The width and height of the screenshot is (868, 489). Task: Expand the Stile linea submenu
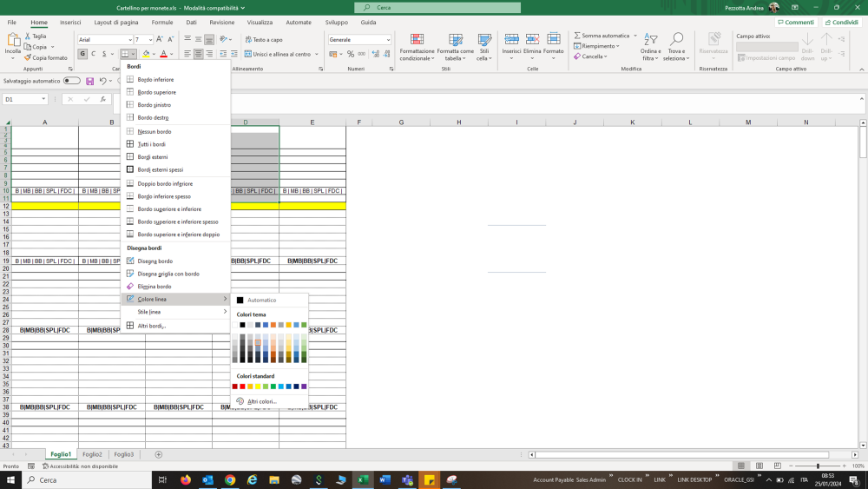(175, 312)
